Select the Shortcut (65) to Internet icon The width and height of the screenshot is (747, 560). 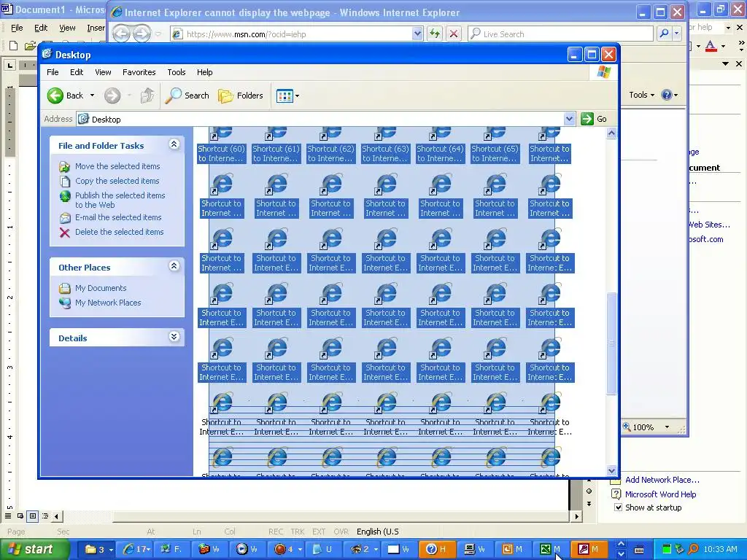(x=495, y=145)
